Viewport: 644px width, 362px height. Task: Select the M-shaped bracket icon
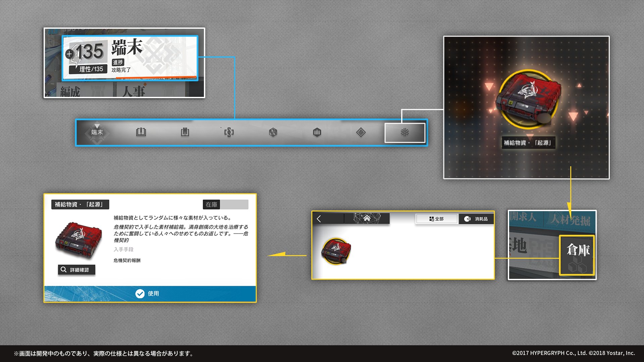[x=185, y=132]
